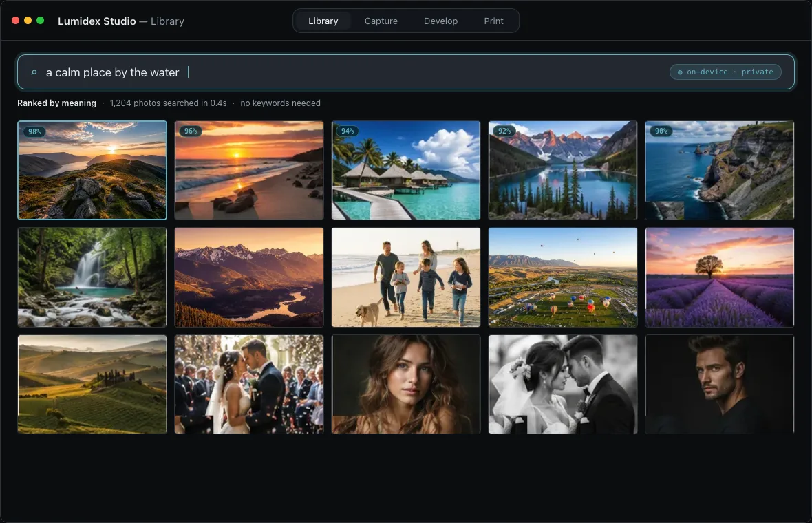The height and width of the screenshot is (523, 812).
Task: Open the black-and-white bride and groom photo
Action: [x=563, y=384]
